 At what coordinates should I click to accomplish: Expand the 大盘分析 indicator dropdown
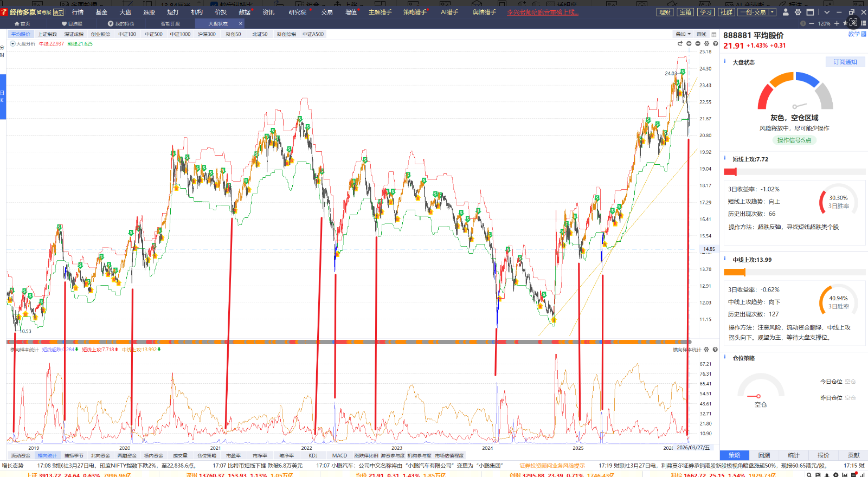[13, 44]
